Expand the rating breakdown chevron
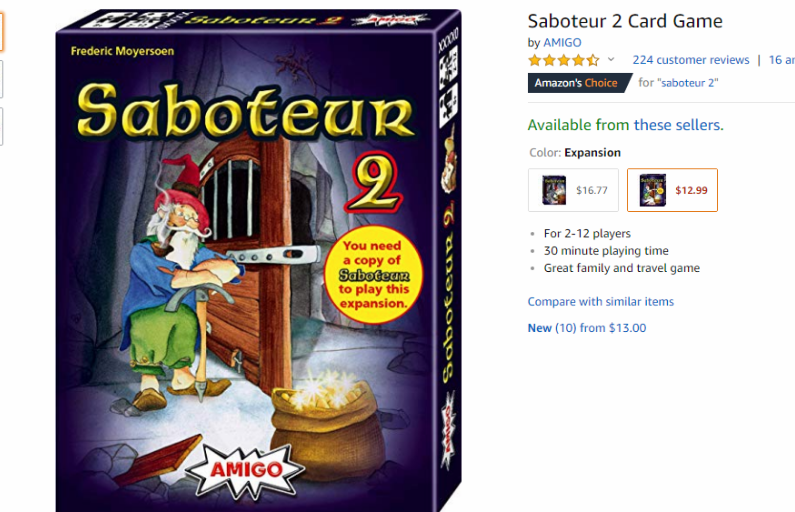 point(611,59)
